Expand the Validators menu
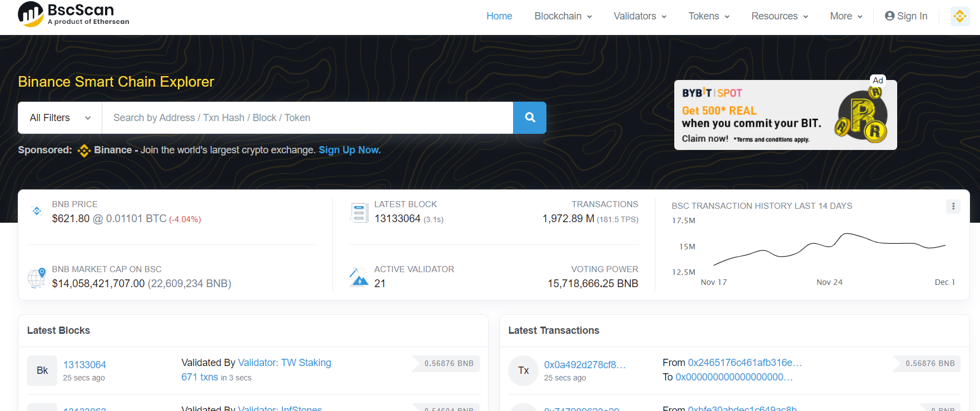The height and width of the screenshot is (411, 980). (x=640, y=16)
